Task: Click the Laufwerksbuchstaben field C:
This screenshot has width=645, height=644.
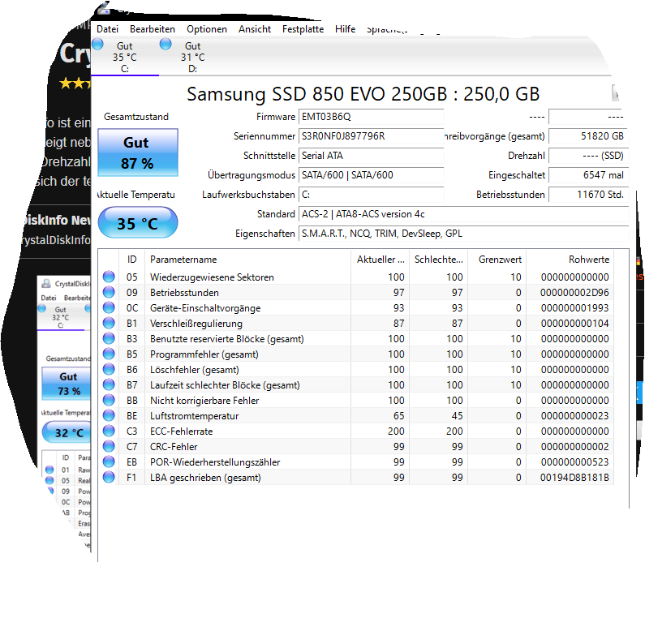Action: click(371, 195)
